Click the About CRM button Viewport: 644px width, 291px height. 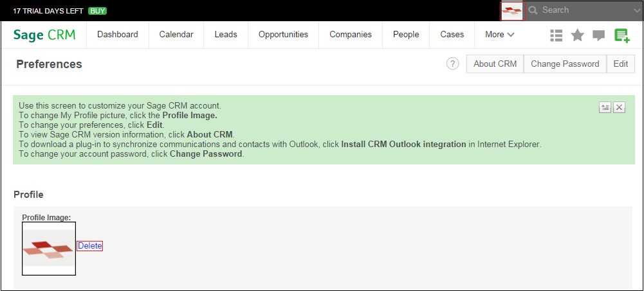[x=495, y=64]
